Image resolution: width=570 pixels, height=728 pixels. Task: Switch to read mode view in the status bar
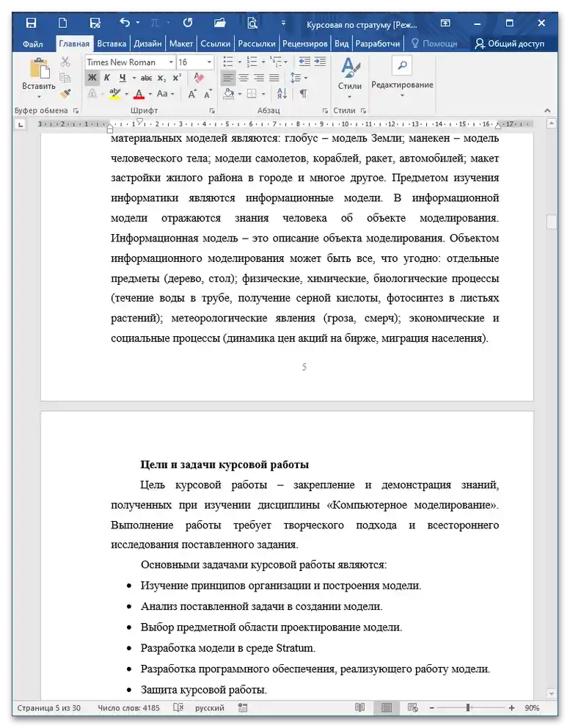(359, 707)
